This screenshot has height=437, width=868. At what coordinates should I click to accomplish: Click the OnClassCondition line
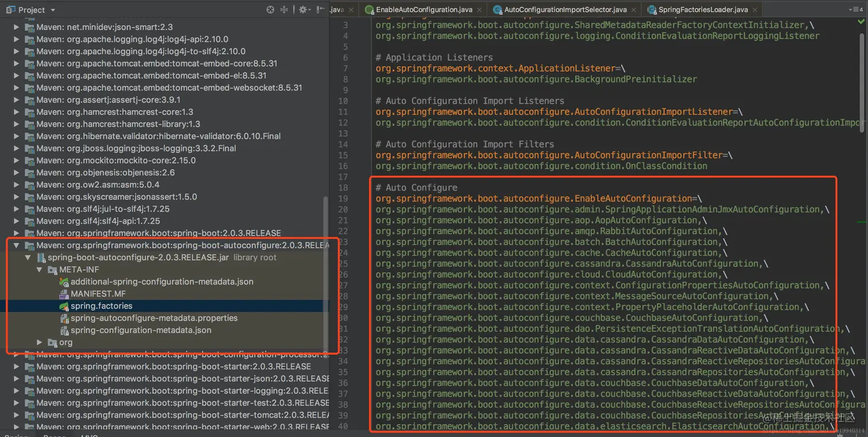541,166
